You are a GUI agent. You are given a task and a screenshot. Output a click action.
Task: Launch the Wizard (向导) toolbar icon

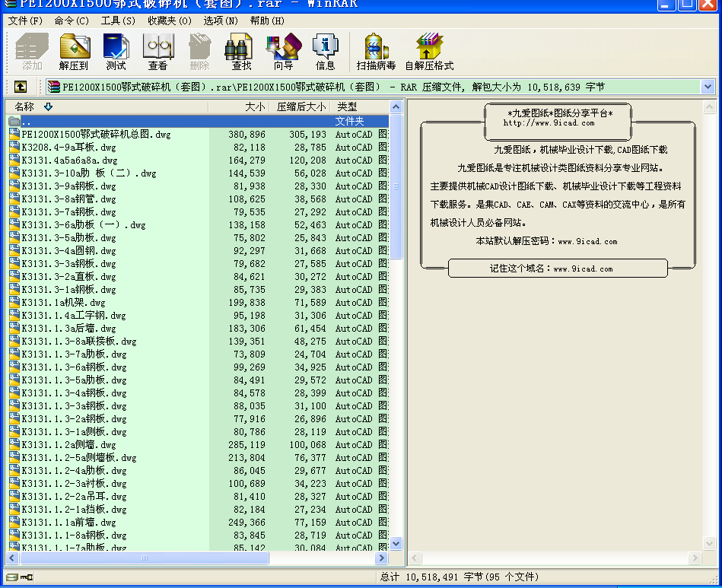[283, 52]
